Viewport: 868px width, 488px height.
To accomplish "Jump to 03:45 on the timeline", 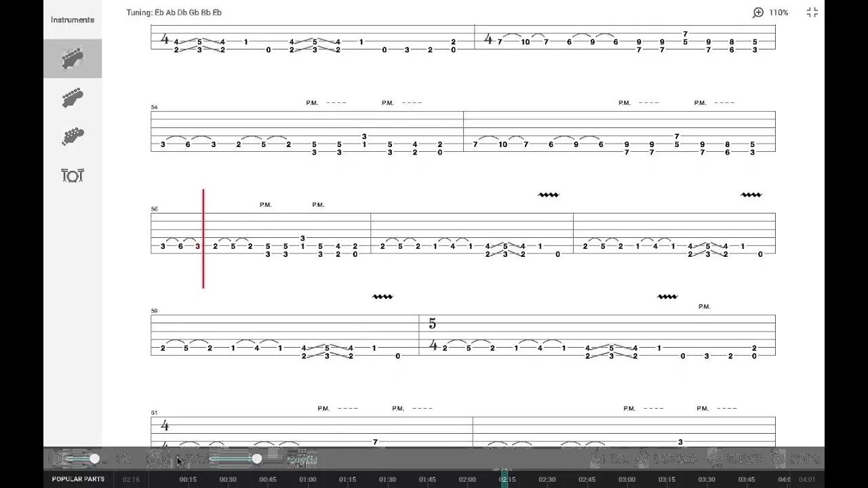I will point(747,480).
